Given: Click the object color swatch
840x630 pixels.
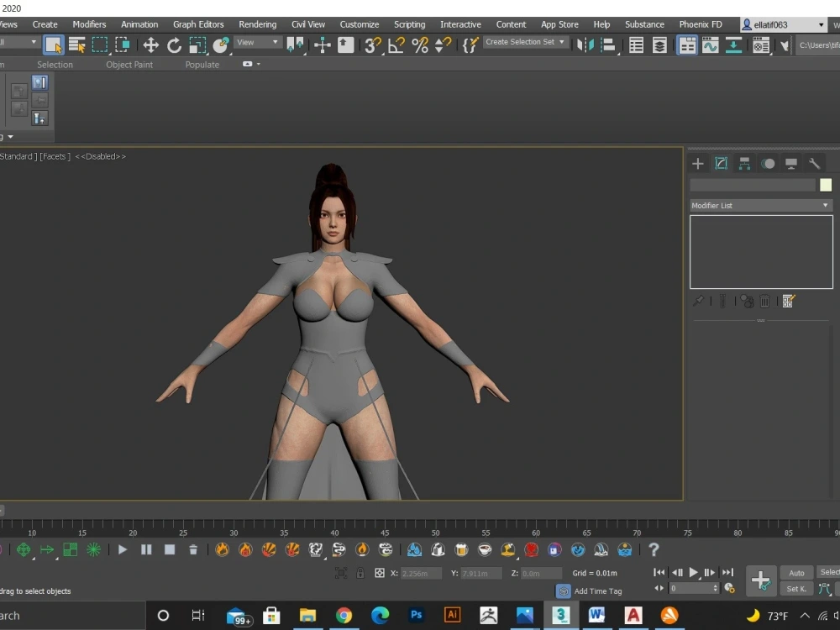Looking at the screenshot, I should 826,185.
